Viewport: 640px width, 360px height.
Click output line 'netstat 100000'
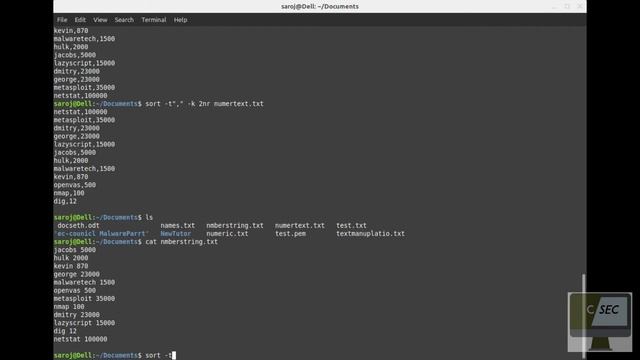(x=80, y=339)
